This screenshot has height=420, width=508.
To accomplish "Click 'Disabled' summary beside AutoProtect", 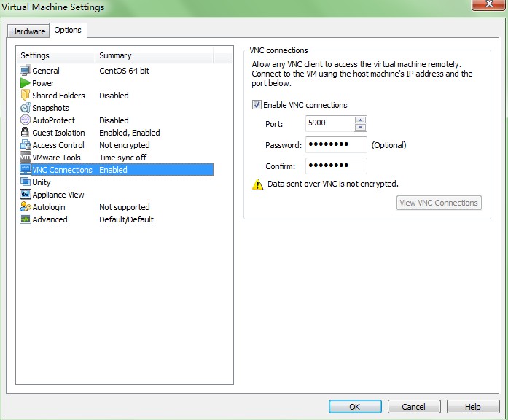I will 114,120.
